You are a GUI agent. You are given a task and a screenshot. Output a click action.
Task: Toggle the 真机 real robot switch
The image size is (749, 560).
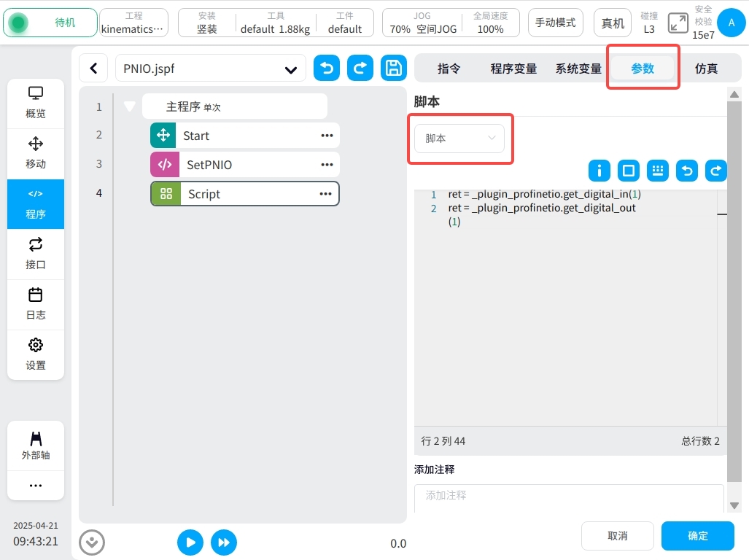click(613, 23)
